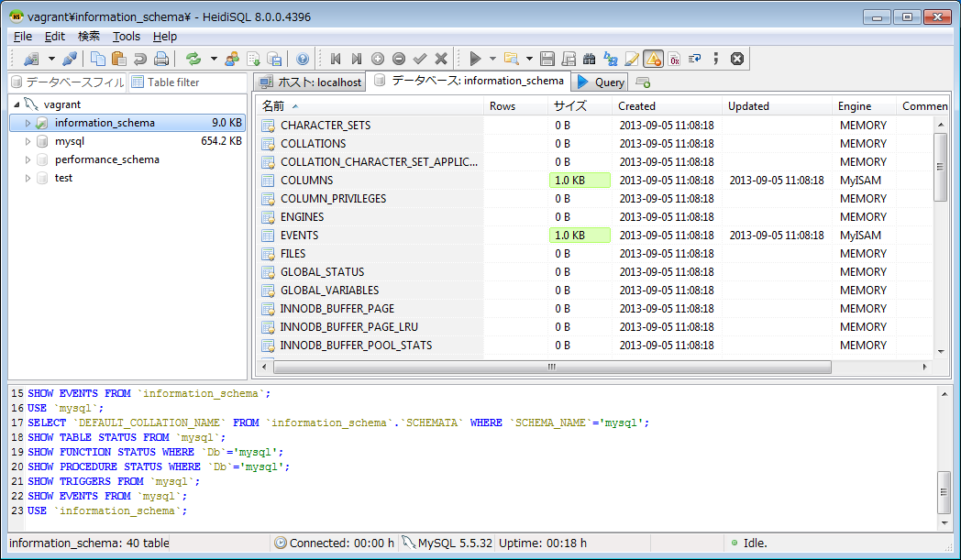Toggle the hex 0x BLOB display icon
This screenshot has height=560, width=961.
click(674, 59)
